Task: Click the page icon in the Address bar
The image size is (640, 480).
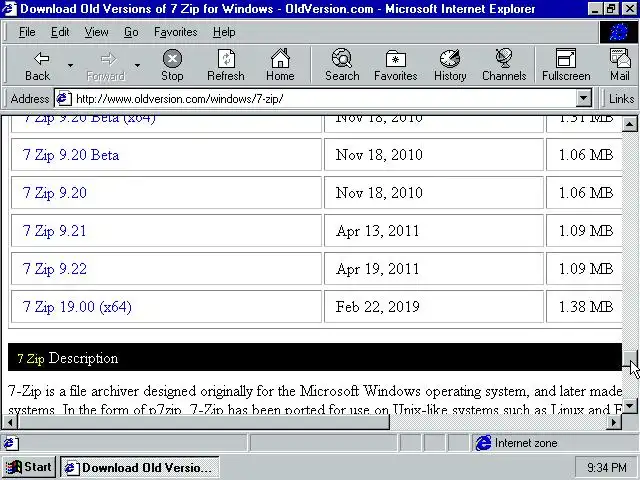Action: [63, 99]
